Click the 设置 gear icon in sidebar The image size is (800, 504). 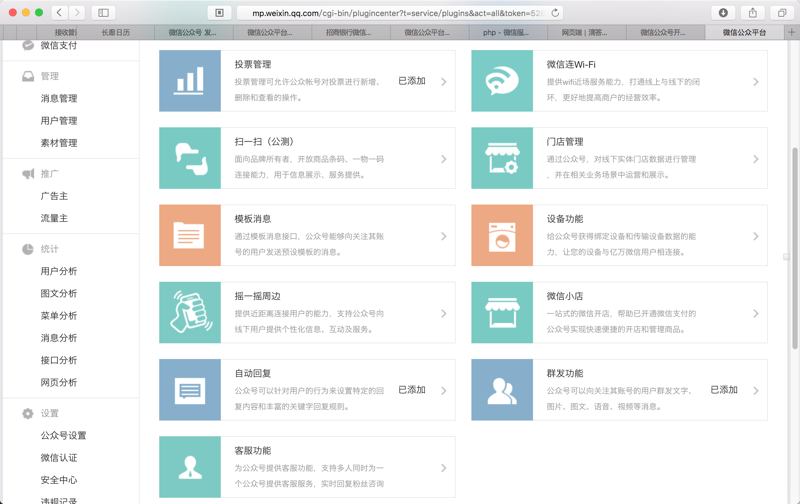click(28, 413)
